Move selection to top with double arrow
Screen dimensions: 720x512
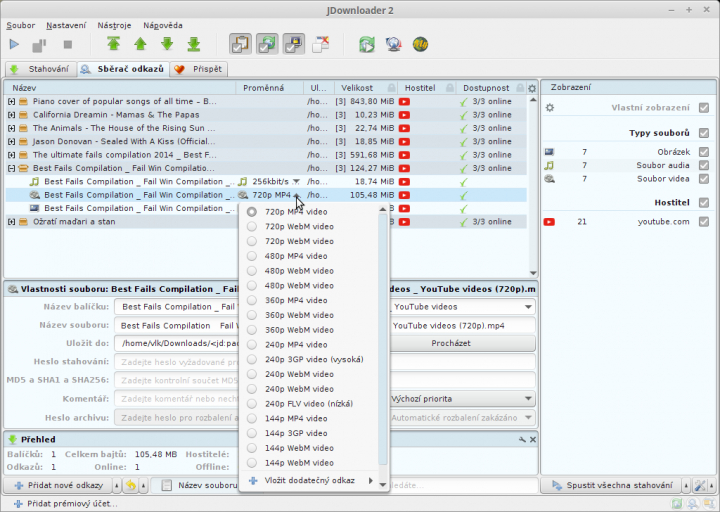tap(113, 44)
